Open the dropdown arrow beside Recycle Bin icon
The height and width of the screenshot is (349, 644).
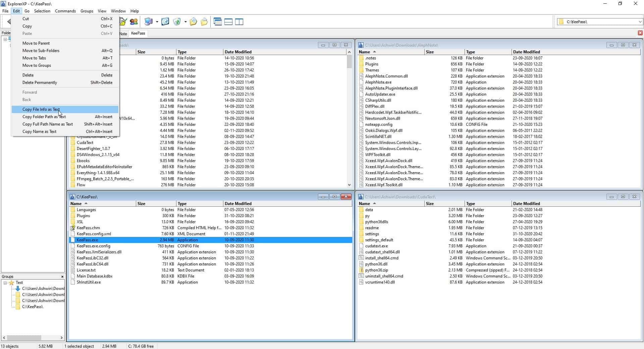tap(185, 22)
